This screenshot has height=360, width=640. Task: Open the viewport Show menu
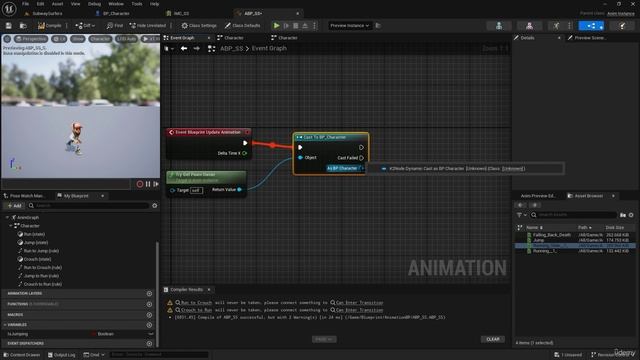(78, 39)
